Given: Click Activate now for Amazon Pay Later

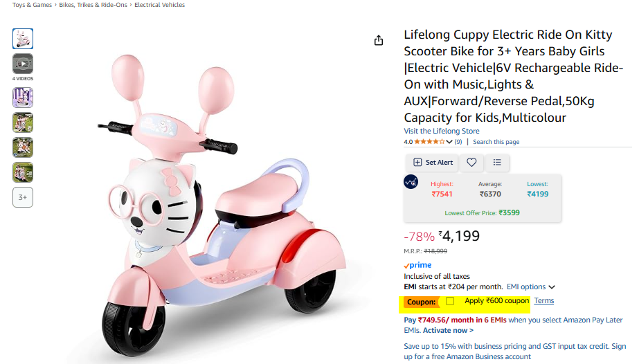Looking at the screenshot, I should click(x=448, y=331).
